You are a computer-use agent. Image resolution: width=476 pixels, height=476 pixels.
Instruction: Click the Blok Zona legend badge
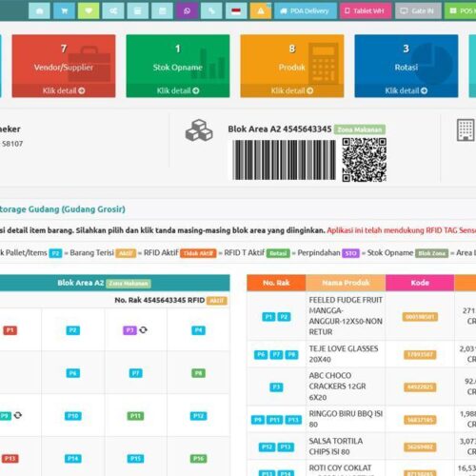[432, 253]
